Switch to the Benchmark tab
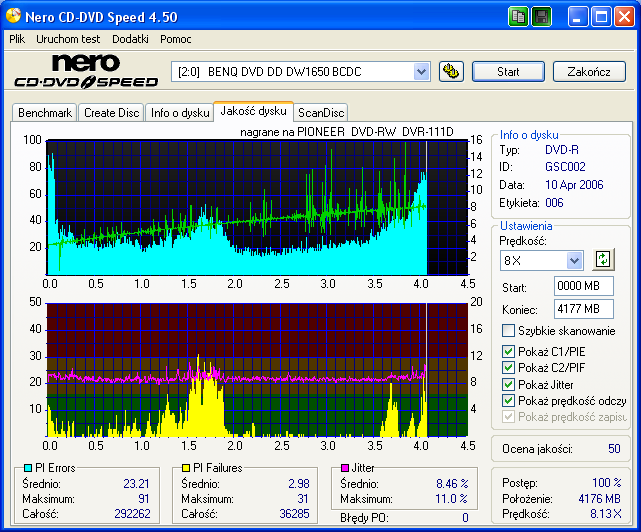 pyautogui.click(x=45, y=113)
